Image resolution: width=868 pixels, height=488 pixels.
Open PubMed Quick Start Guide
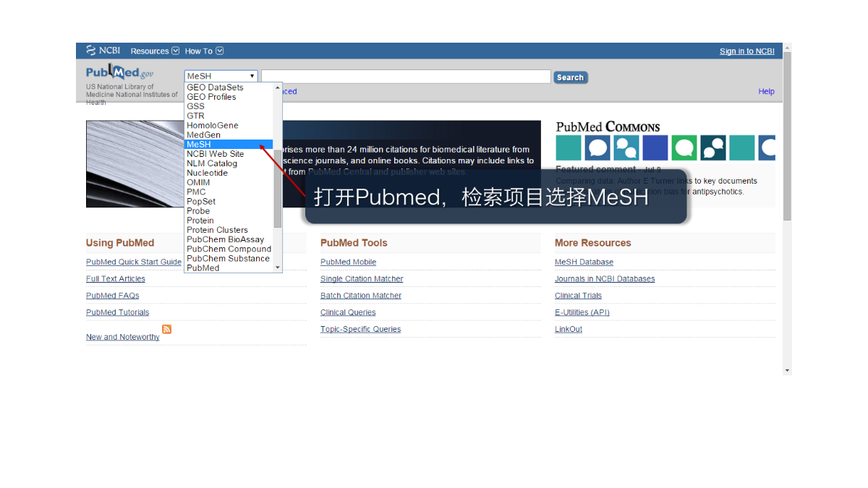click(134, 262)
